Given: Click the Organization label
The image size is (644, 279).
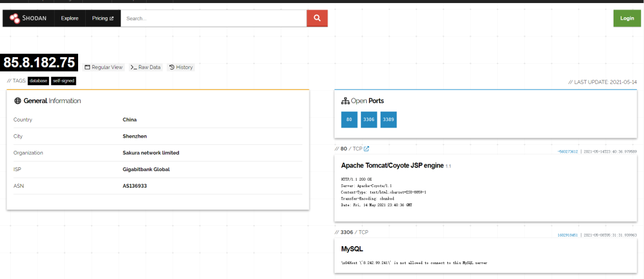Looking at the screenshot, I should (28, 153).
